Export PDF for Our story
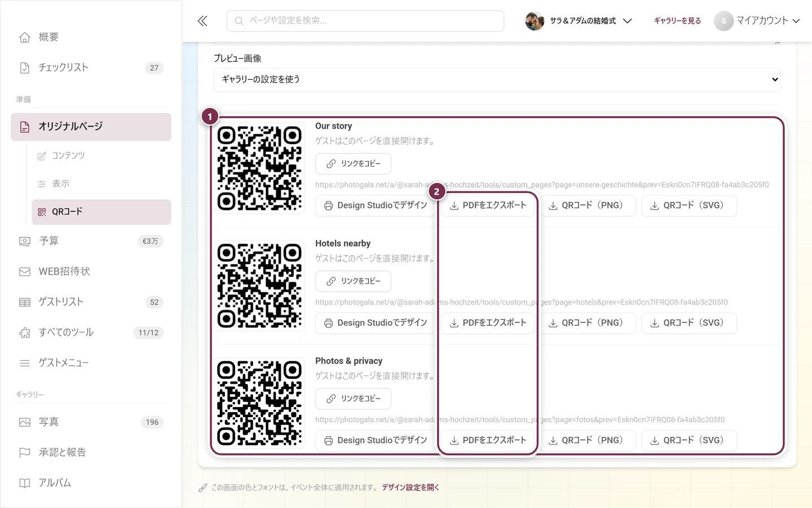 tap(487, 205)
